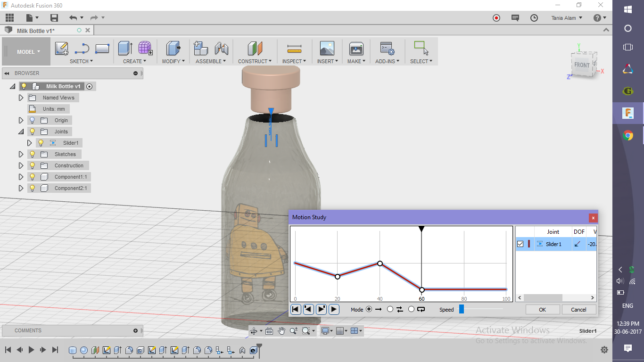Click the Construct plane icon
The height and width of the screenshot is (362, 644).
255,49
